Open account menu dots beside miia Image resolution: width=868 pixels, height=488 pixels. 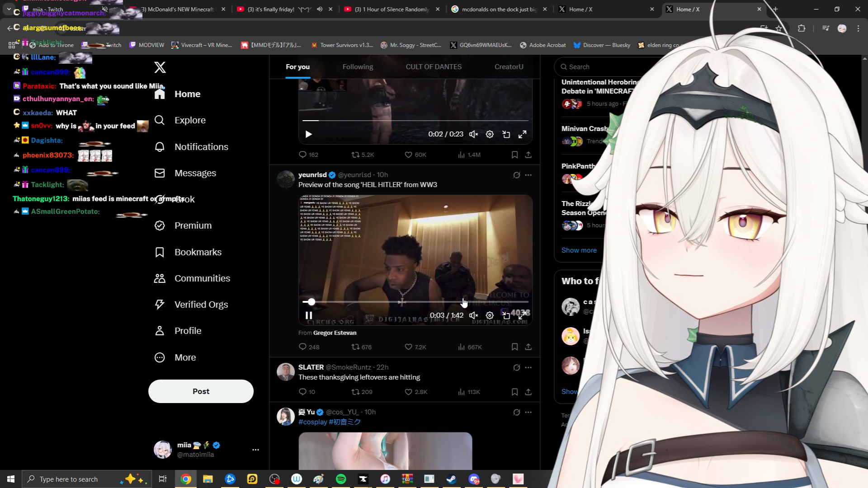(255, 450)
